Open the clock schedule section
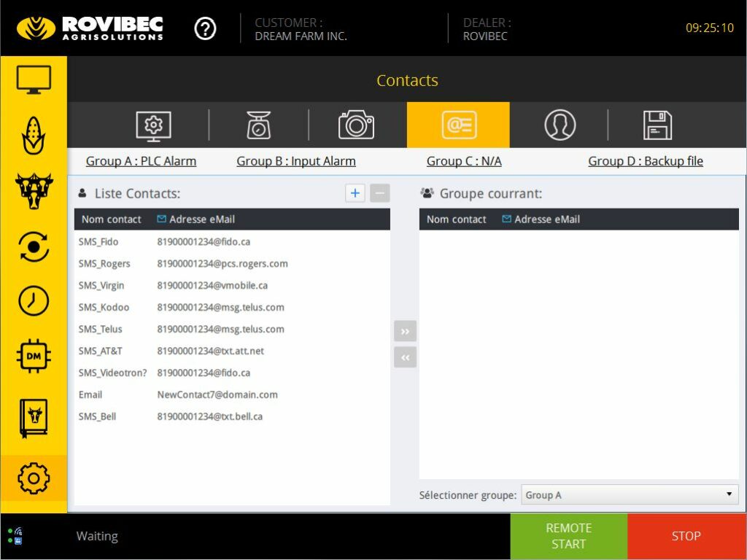747x560 pixels. click(34, 301)
